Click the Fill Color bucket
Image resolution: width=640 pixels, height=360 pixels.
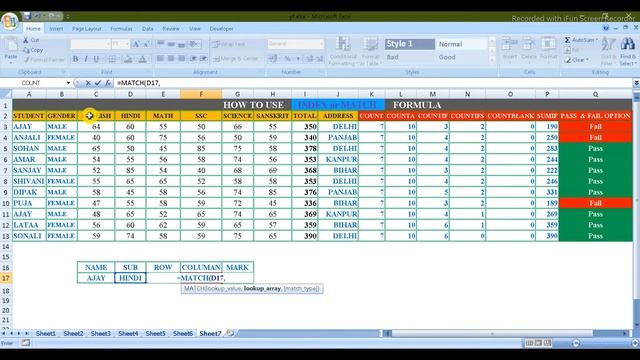[x=128, y=59]
